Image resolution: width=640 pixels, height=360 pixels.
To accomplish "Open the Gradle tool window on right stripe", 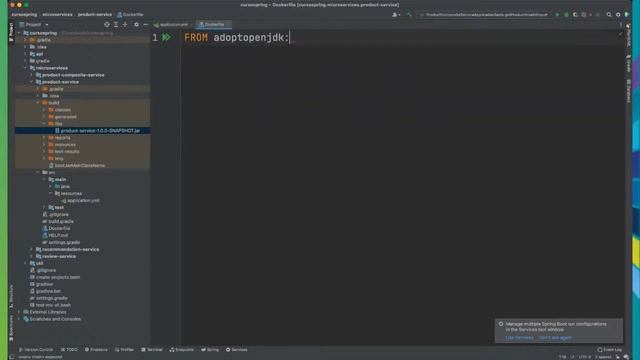I will click(x=629, y=63).
